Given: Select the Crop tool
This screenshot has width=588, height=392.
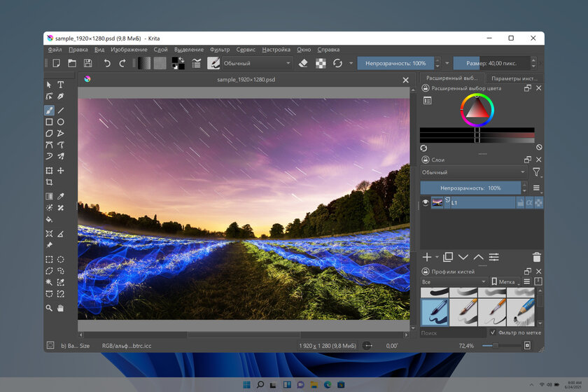Looking at the screenshot, I should point(49,182).
